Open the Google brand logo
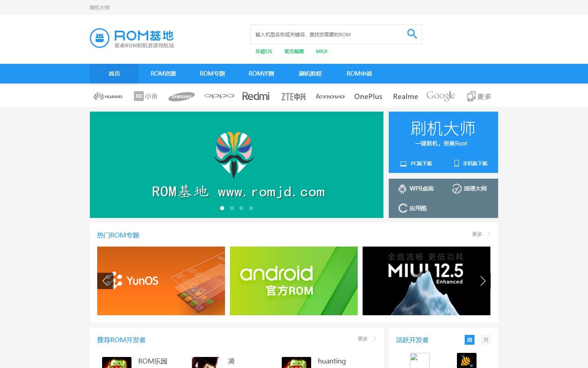Screen dimensions: 588x368 tap(441, 96)
